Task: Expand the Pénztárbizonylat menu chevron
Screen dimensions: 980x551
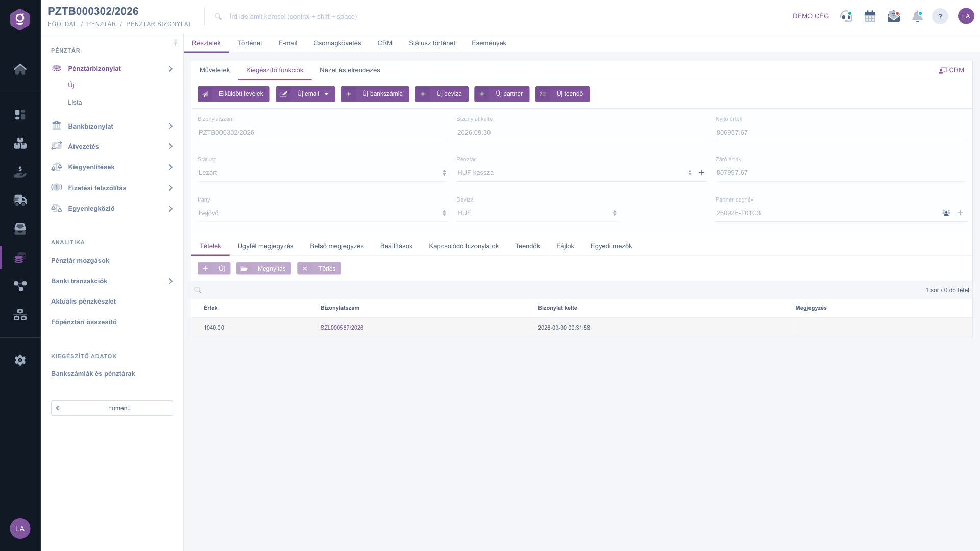Action: click(x=170, y=69)
